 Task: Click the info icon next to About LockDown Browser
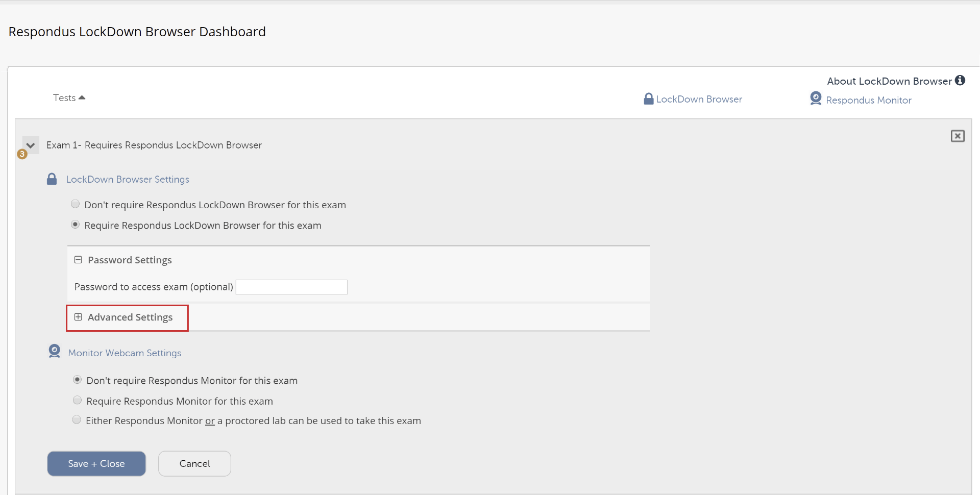961,80
